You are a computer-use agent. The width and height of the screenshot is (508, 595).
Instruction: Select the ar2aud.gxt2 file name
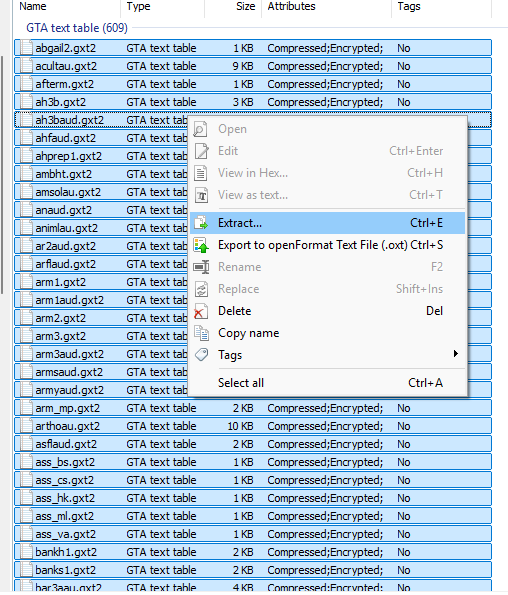(x=66, y=246)
